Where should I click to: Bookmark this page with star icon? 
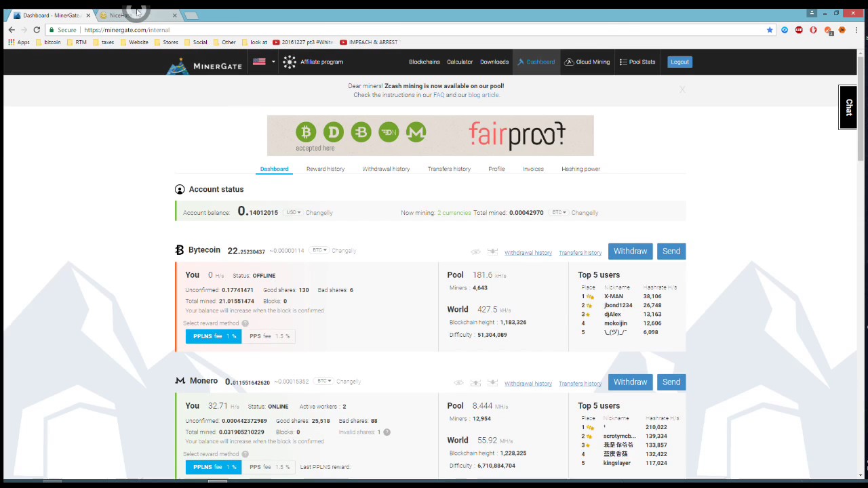[770, 30]
